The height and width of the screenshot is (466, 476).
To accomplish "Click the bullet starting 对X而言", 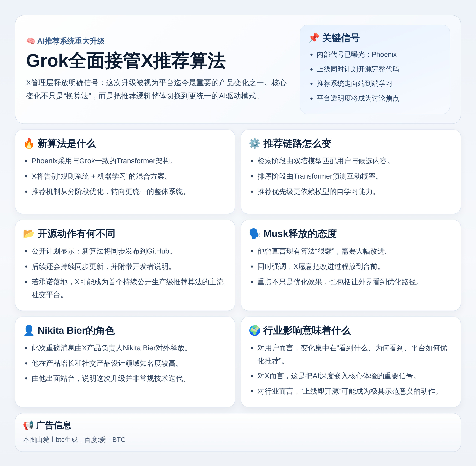I will (x=337, y=376).
